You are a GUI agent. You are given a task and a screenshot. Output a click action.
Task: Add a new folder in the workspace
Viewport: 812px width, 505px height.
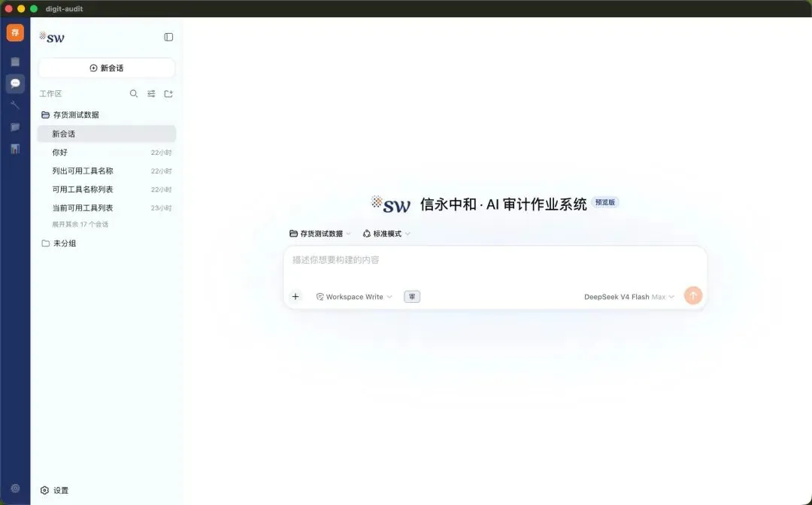168,94
